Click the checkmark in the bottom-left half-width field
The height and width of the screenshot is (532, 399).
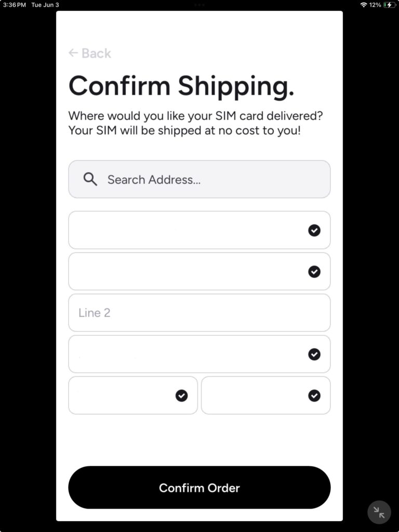coord(181,396)
